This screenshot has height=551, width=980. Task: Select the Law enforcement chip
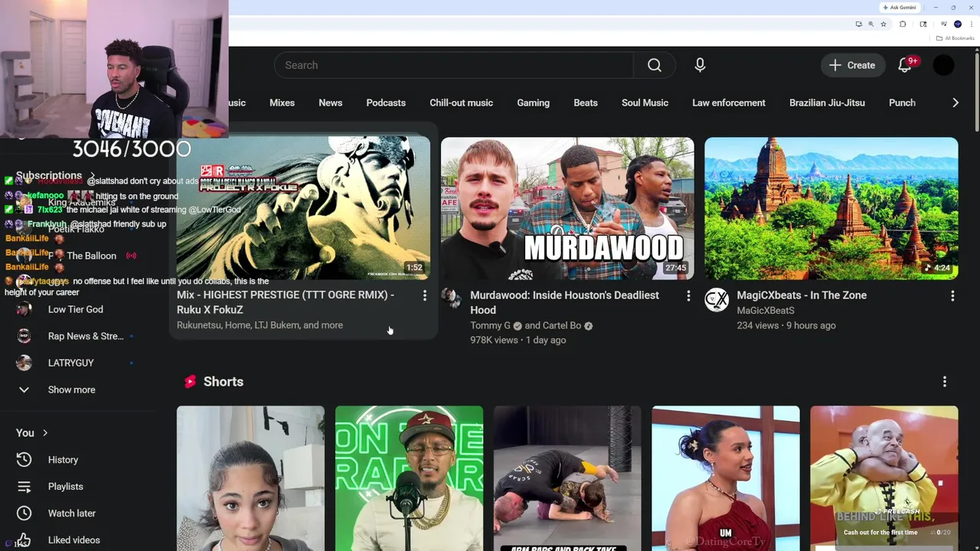[x=729, y=103]
